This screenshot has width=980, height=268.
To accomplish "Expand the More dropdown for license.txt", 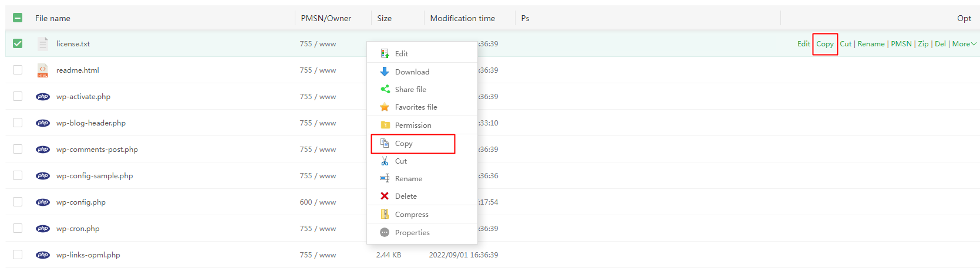I will coord(964,44).
